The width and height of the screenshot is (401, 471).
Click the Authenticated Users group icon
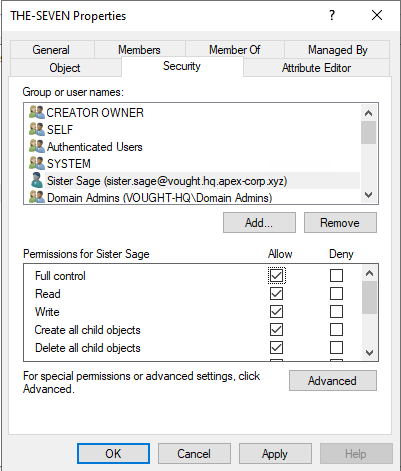click(x=37, y=146)
